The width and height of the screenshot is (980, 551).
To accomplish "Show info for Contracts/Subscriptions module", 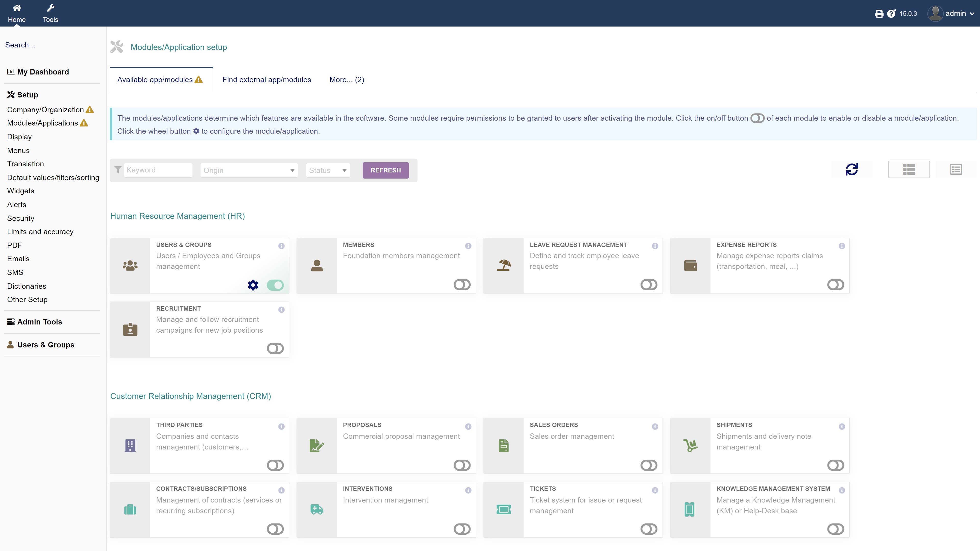I will click(281, 491).
